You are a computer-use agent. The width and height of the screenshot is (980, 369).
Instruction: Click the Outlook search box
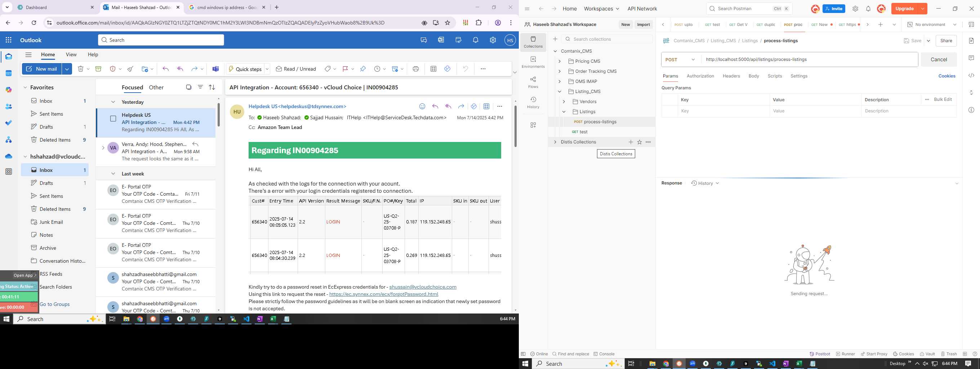tap(161, 40)
